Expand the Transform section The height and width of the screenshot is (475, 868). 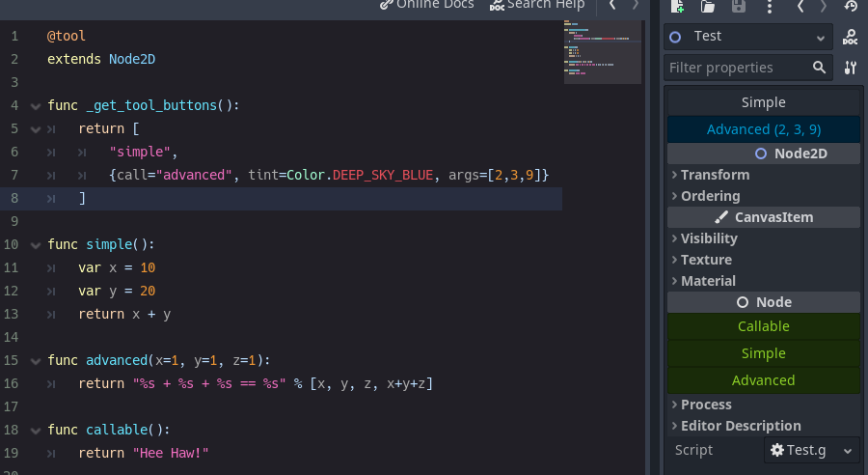tap(764, 175)
